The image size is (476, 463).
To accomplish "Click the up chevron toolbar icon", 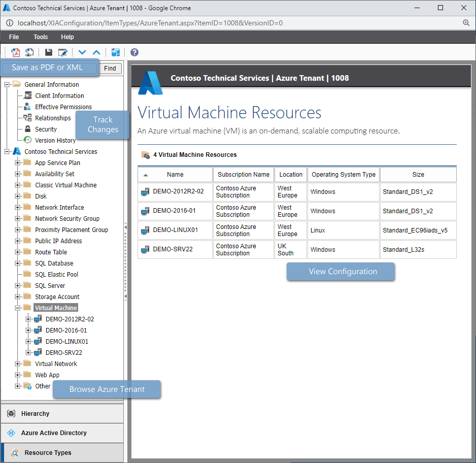I will 96,52.
